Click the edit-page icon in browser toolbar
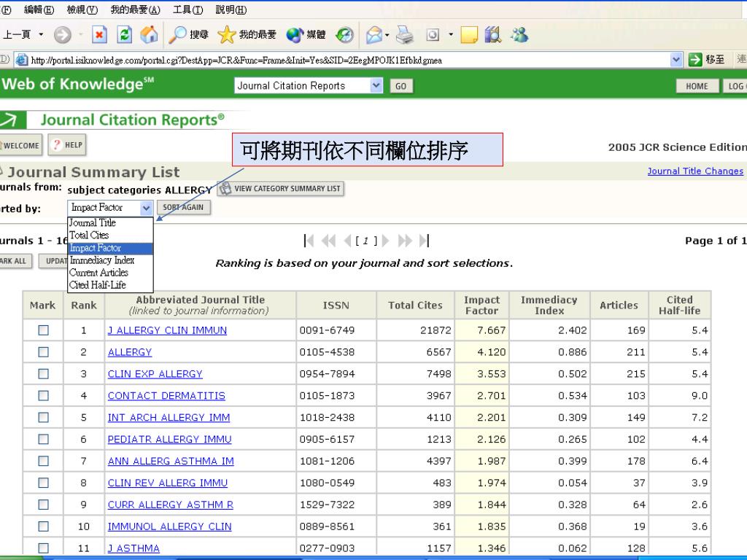Image resolution: width=747 pixels, height=560 pixels. [x=433, y=35]
